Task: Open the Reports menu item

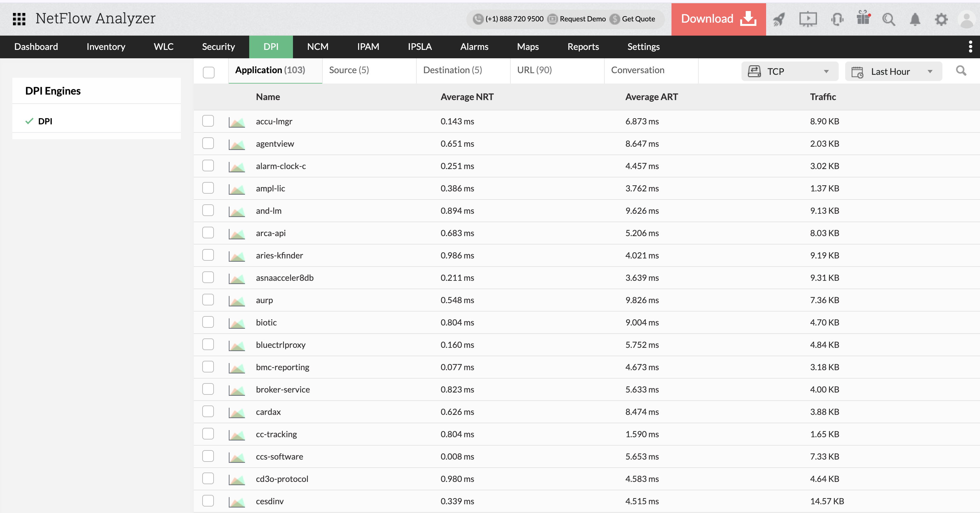Action: (583, 46)
